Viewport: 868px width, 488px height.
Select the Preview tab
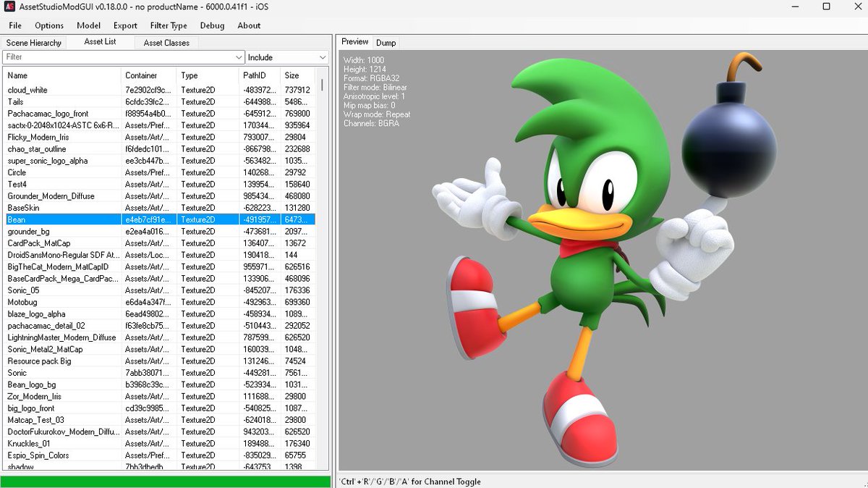pyautogui.click(x=355, y=42)
